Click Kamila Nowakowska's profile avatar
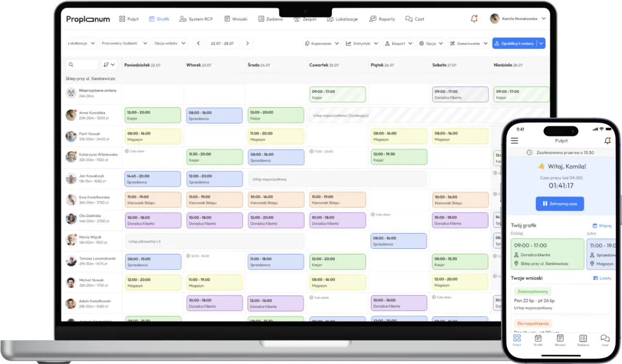This screenshot has width=622, height=364. (x=495, y=18)
